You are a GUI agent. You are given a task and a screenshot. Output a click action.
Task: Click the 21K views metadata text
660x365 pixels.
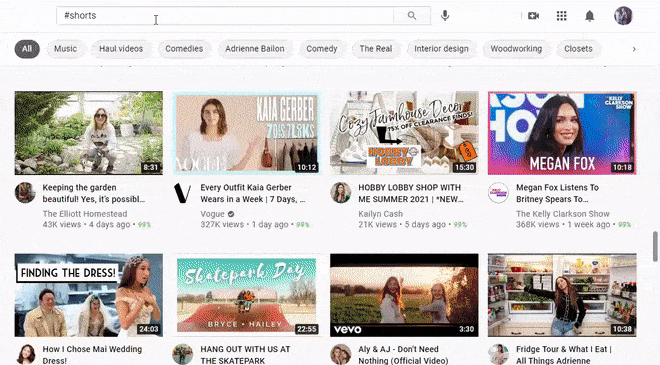(378, 225)
